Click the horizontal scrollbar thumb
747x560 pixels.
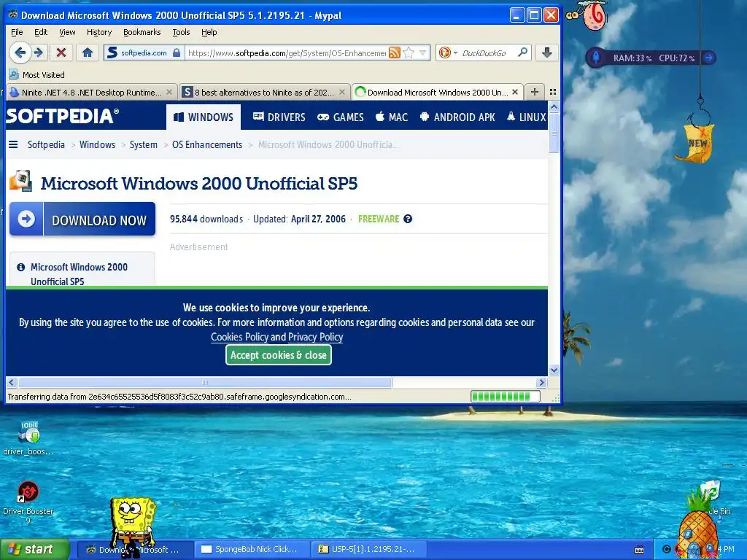click(x=205, y=382)
